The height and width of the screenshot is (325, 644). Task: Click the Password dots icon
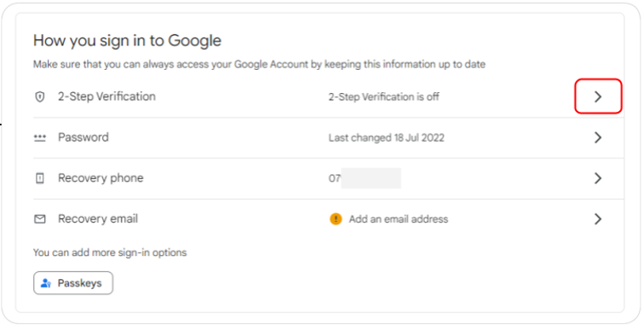(x=40, y=138)
